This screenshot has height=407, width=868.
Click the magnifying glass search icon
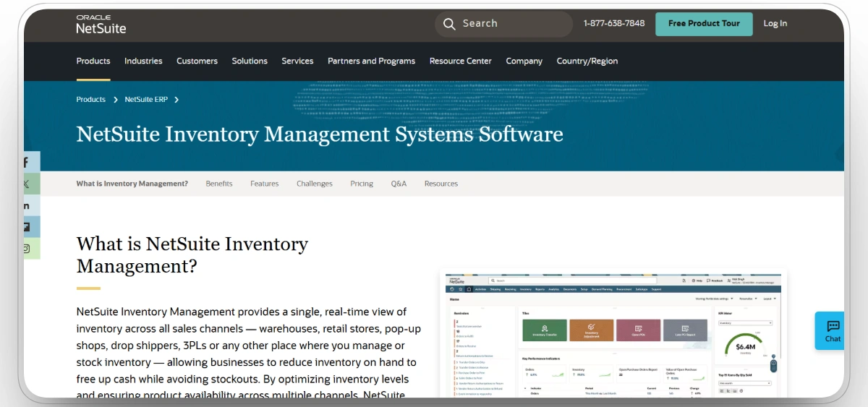[450, 24]
